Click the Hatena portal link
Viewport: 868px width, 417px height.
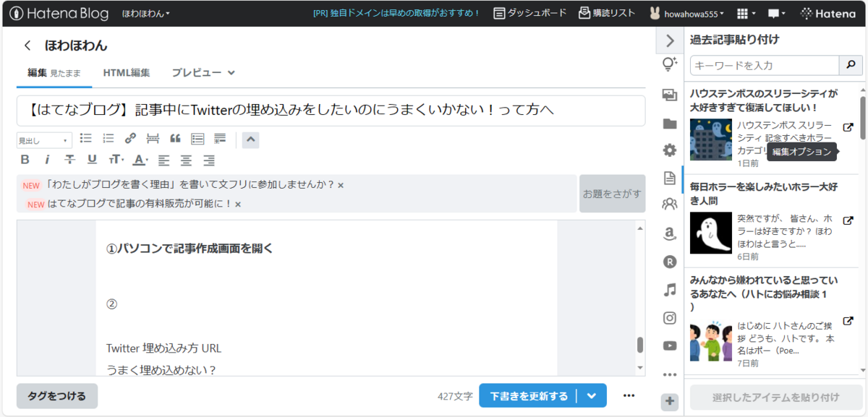[827, 13]
